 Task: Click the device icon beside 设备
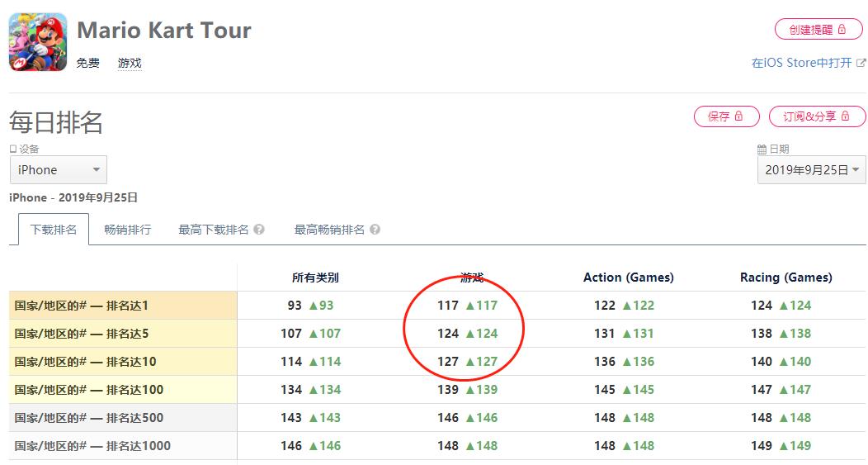12,149
